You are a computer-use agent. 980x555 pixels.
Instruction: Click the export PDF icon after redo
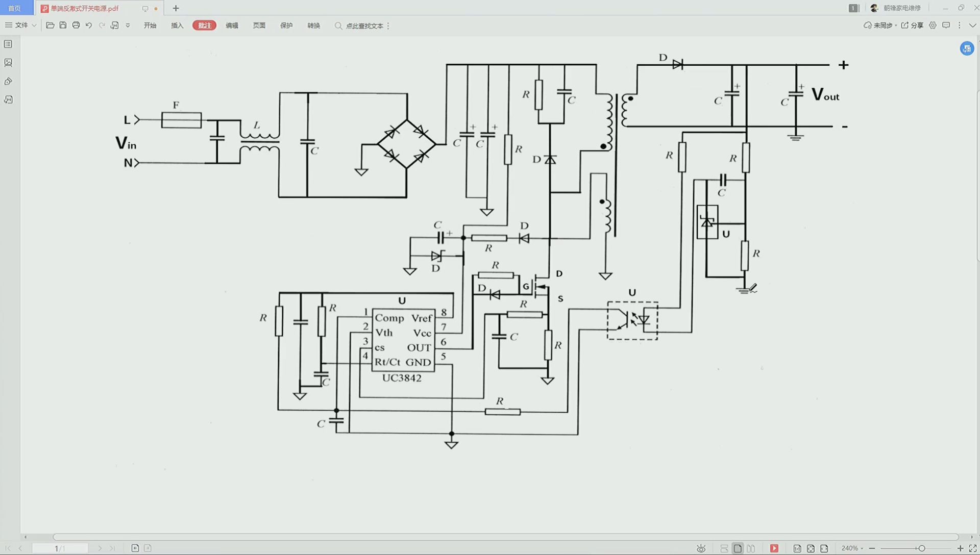(115, 26)
